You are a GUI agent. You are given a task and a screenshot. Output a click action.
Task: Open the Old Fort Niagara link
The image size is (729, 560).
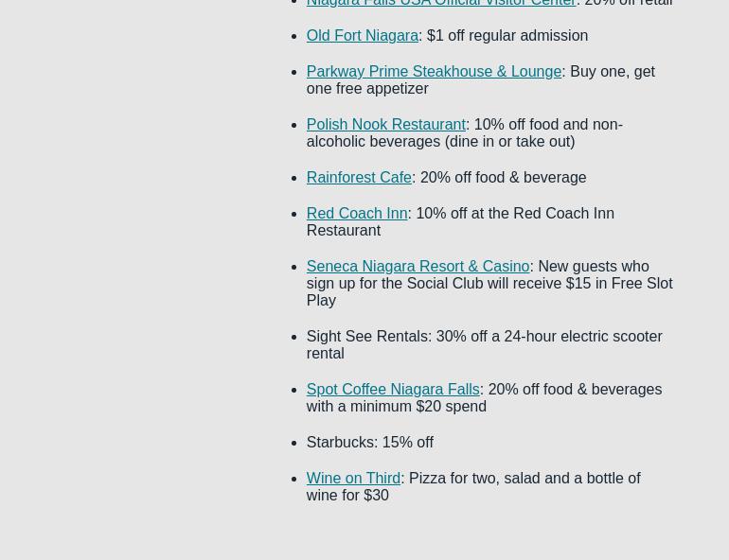pyautogui.click(x=362, y=36)
